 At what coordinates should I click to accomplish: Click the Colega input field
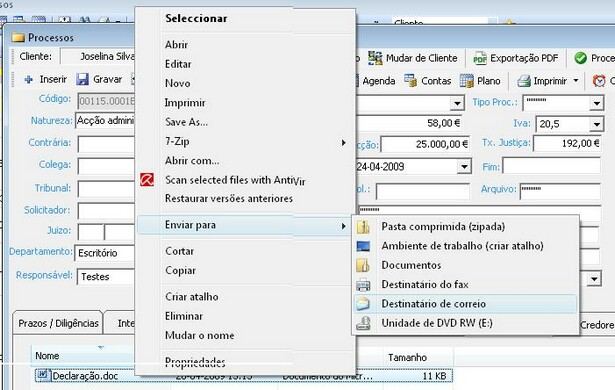pyautogui.click(x=106, y=166)
